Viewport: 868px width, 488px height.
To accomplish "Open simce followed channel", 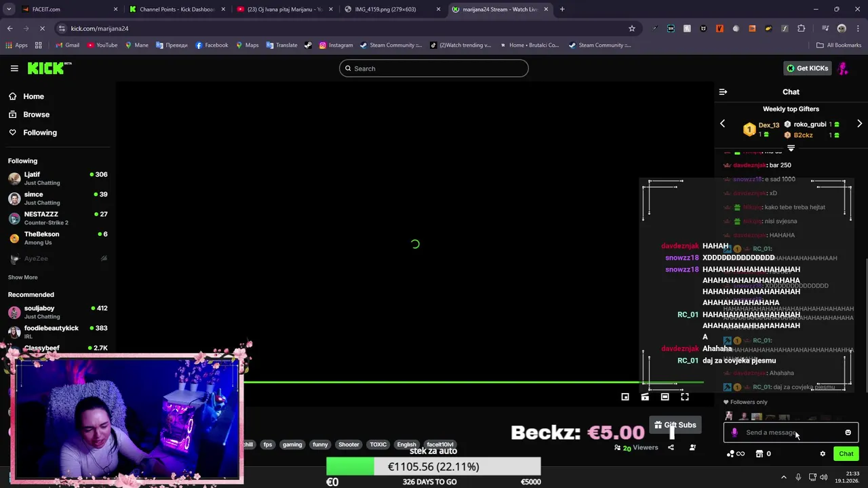I will point(58,198).
